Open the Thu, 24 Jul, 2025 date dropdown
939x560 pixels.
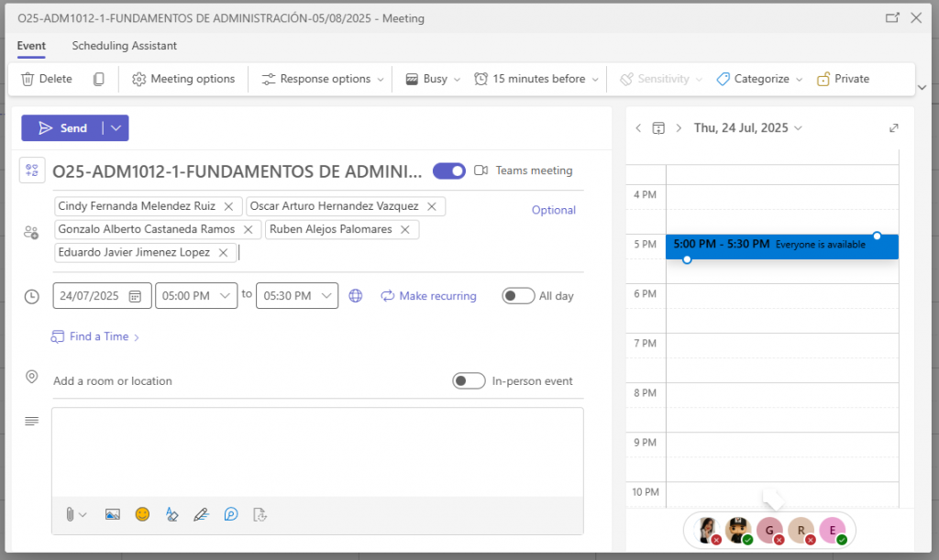pyautogui.click(x=747, y=128)
